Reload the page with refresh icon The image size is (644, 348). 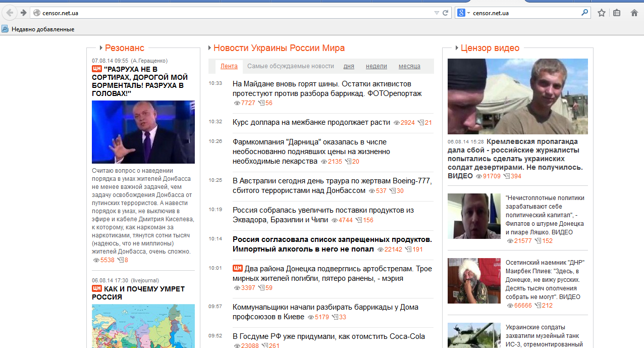click(x=446, y=13)
